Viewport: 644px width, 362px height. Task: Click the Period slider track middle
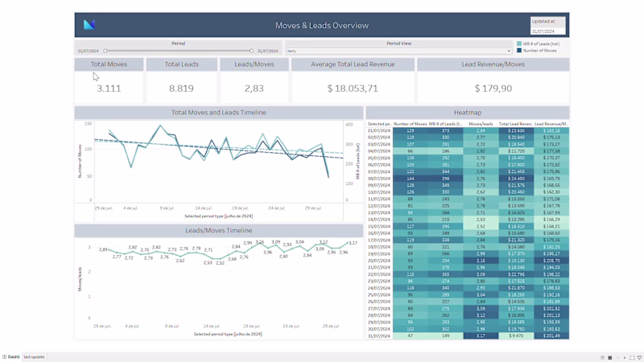[178, 51]
